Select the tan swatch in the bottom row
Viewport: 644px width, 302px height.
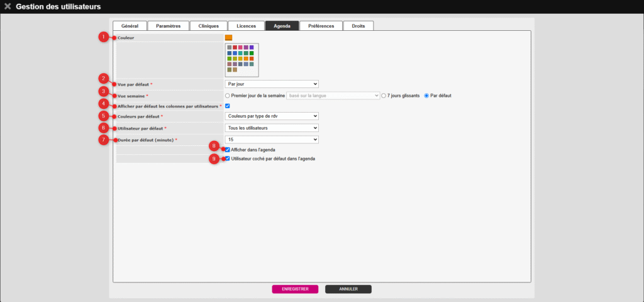[235, 70]
